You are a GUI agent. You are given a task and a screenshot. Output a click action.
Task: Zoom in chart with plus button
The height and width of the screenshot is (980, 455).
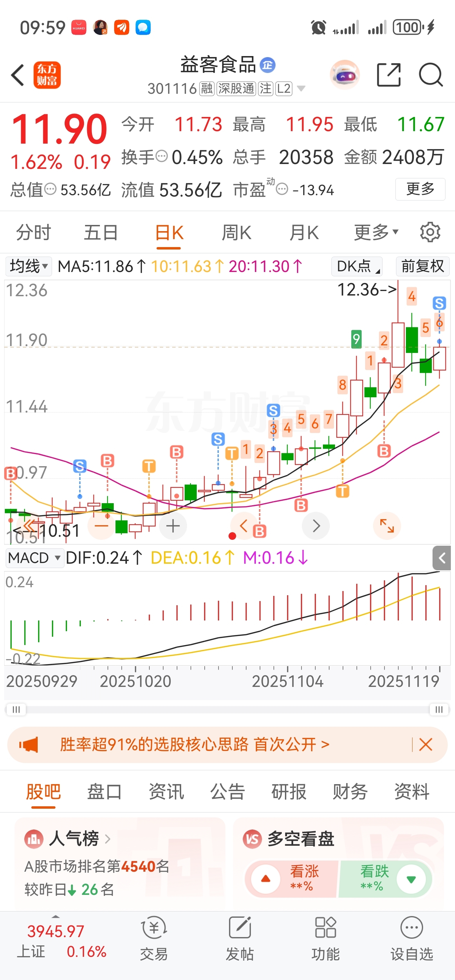coord(173,526)
